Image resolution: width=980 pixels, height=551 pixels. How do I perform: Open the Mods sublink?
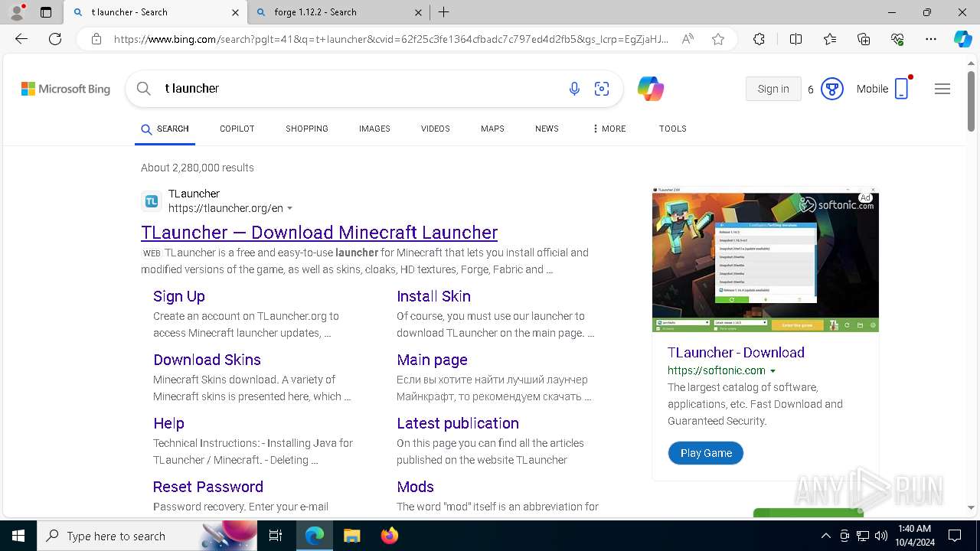pyautogui.click(x=415, y=487)
